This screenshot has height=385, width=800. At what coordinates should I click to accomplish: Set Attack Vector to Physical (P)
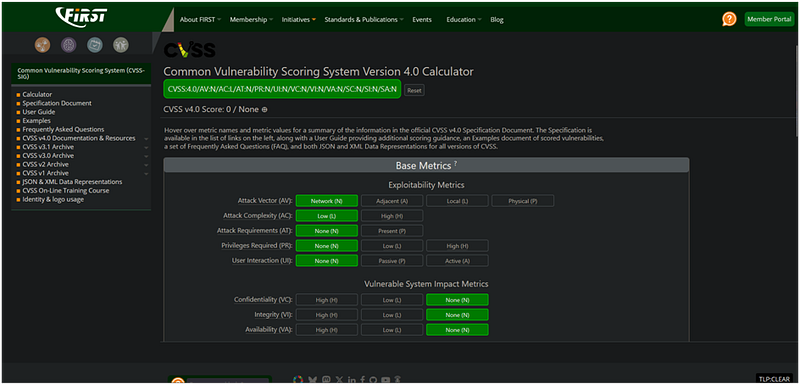pyautogui.click(x=522, y=201)
